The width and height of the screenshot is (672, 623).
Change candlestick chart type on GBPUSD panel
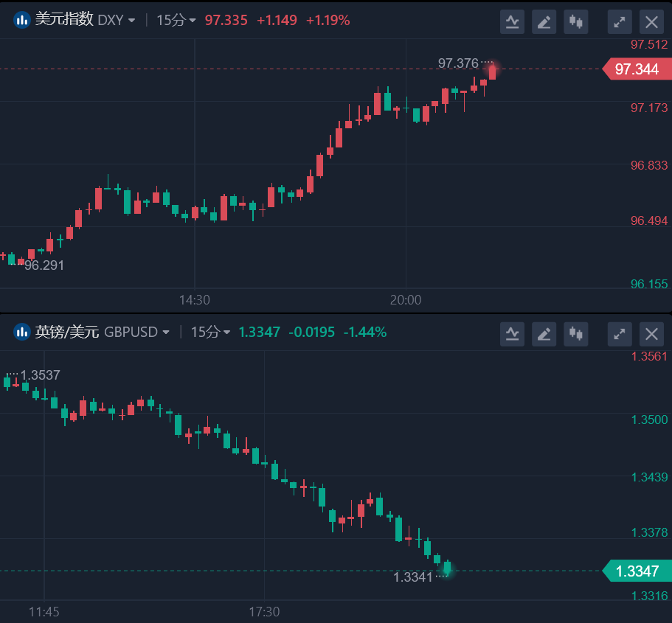[576, 334]
